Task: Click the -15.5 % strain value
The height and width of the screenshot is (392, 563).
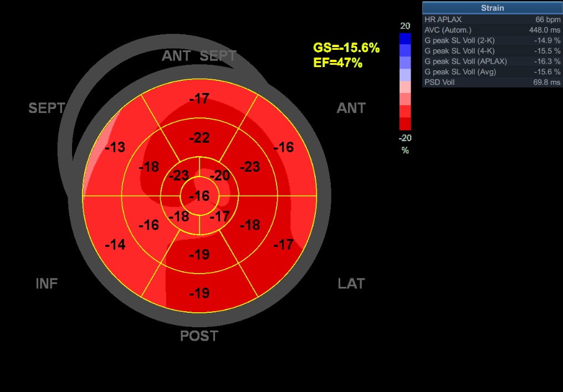Action: (x=547, y=51)
